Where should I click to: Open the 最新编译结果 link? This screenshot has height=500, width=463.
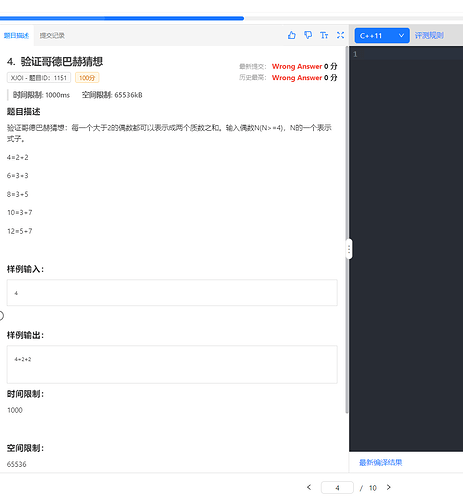coord(380,462)
